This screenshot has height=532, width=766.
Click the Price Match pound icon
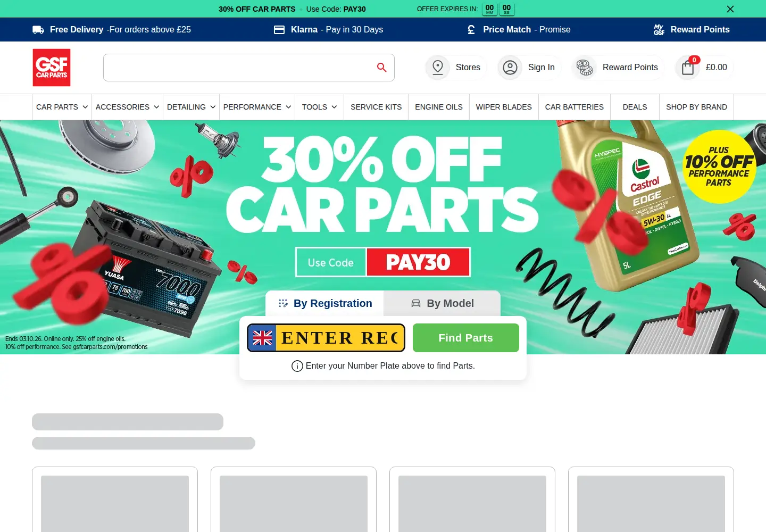(471, 30)
